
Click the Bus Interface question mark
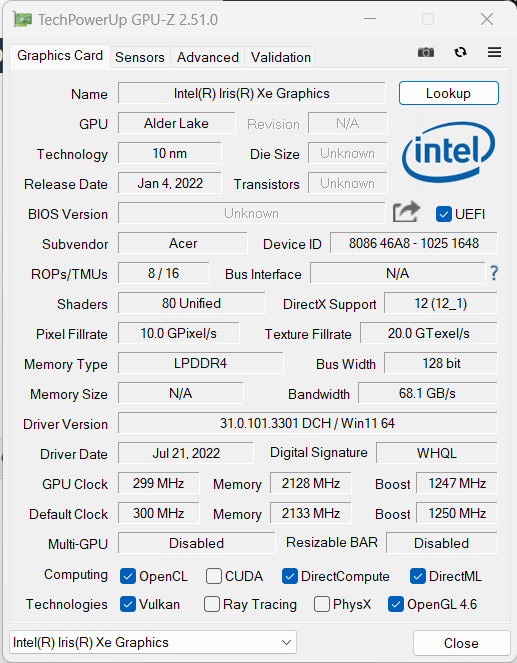click(494, 273)
